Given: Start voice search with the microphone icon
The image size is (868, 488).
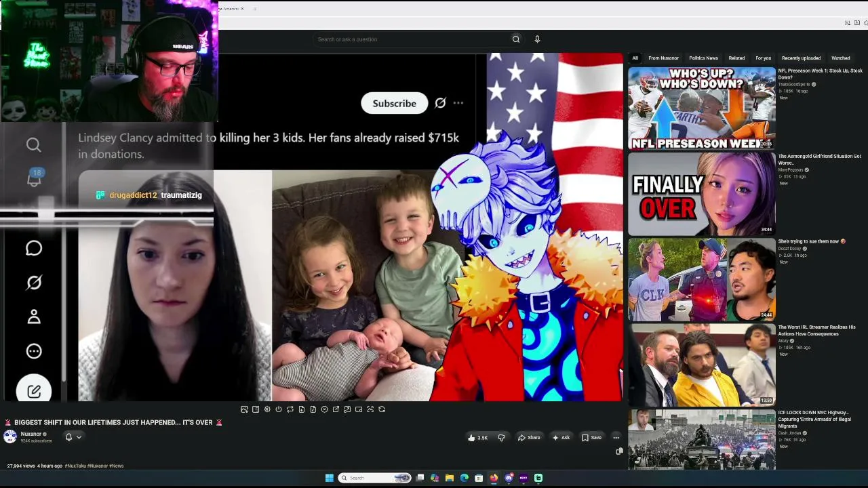Looking at the screenshot, I should click(x=537, y=39).
